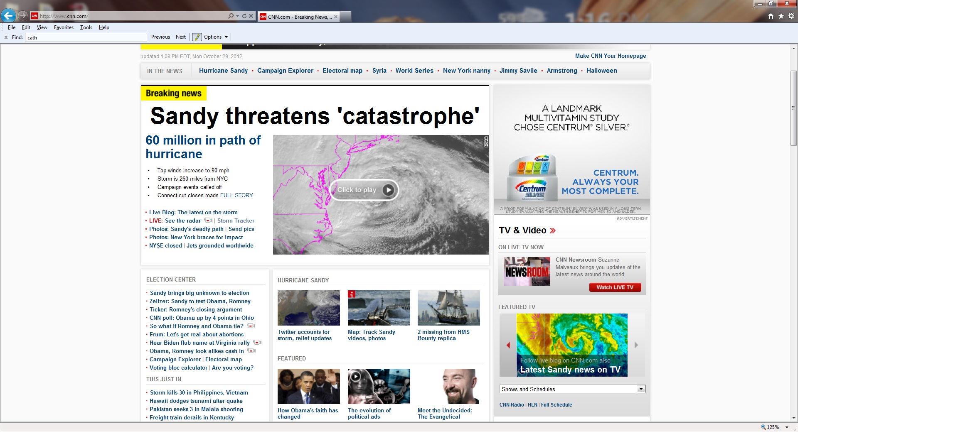Viewport: 980px width, 446px height.
Task: Click the blue browser Back arrow
Action: [x=8, y=16]
